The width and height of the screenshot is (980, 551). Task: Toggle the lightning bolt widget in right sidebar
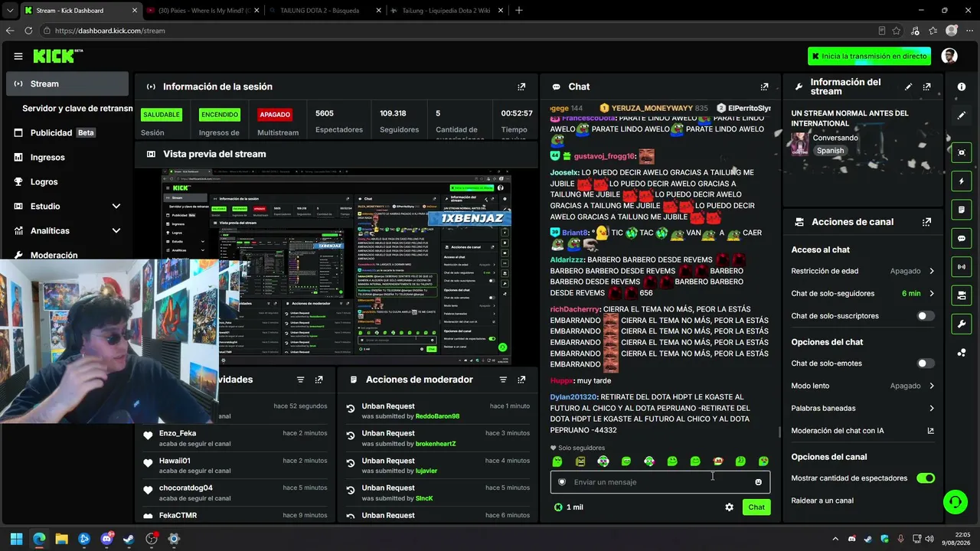point(962,181)
